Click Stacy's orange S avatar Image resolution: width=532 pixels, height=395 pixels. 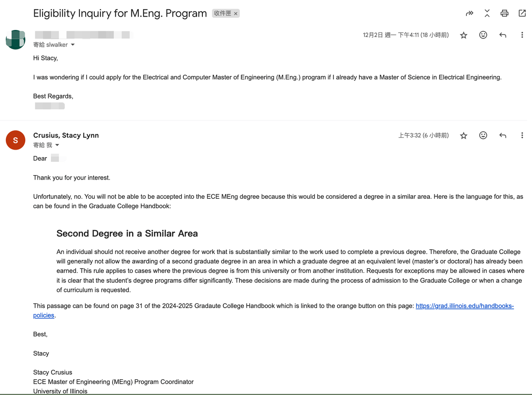pyautogui.click(x=15, y=140)
